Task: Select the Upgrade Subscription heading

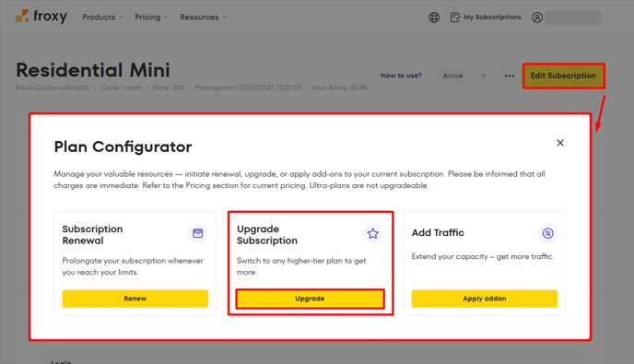Action: 267,235
